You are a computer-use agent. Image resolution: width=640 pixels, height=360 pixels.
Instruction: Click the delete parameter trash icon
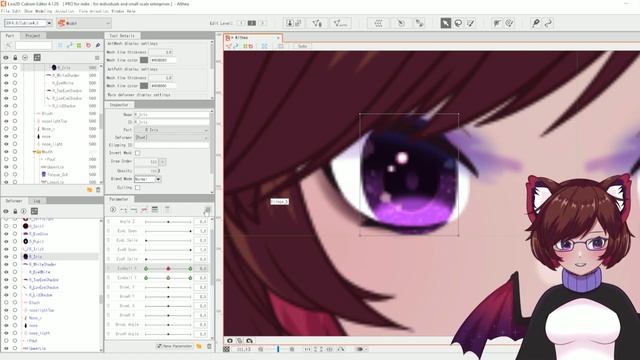coord(209,346)
